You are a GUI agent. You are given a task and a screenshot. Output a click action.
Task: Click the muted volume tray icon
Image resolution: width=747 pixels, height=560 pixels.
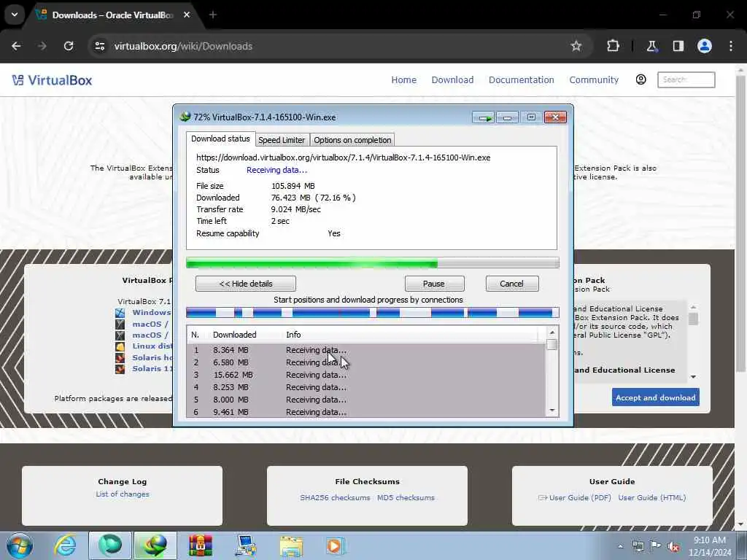[673, 547]
